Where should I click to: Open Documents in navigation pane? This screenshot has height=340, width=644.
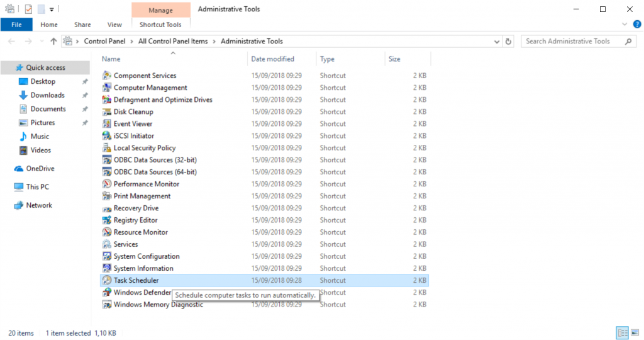point(48,109)
